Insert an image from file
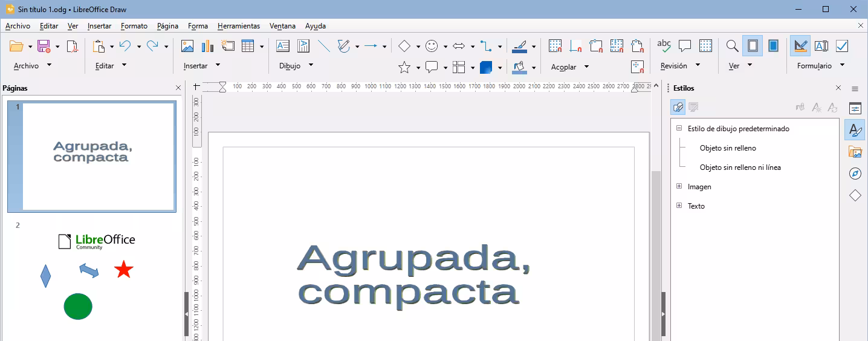This screenshot has height=341, width=868. point(187,46)
